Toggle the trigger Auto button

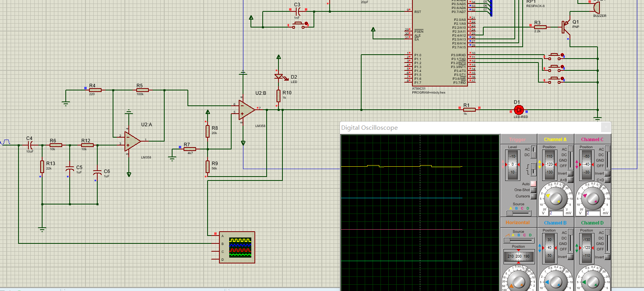click(533, 184)
